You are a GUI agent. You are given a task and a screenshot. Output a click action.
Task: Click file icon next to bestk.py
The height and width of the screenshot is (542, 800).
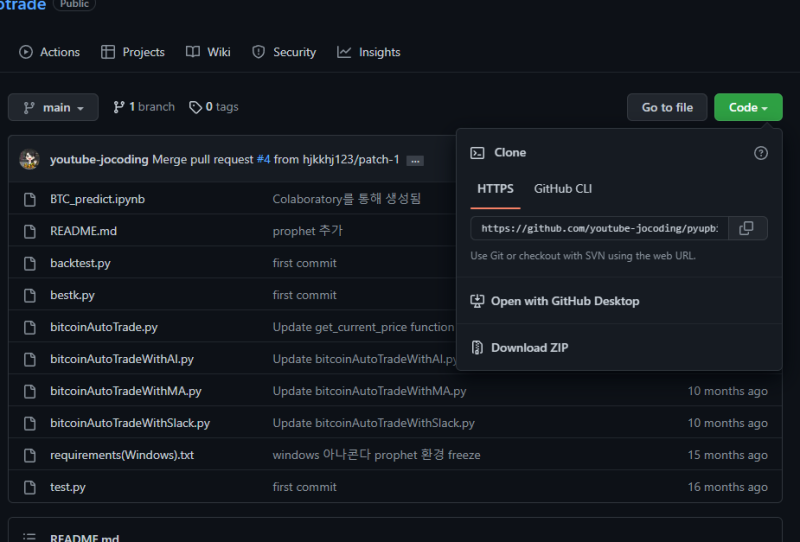coord(30,295)
